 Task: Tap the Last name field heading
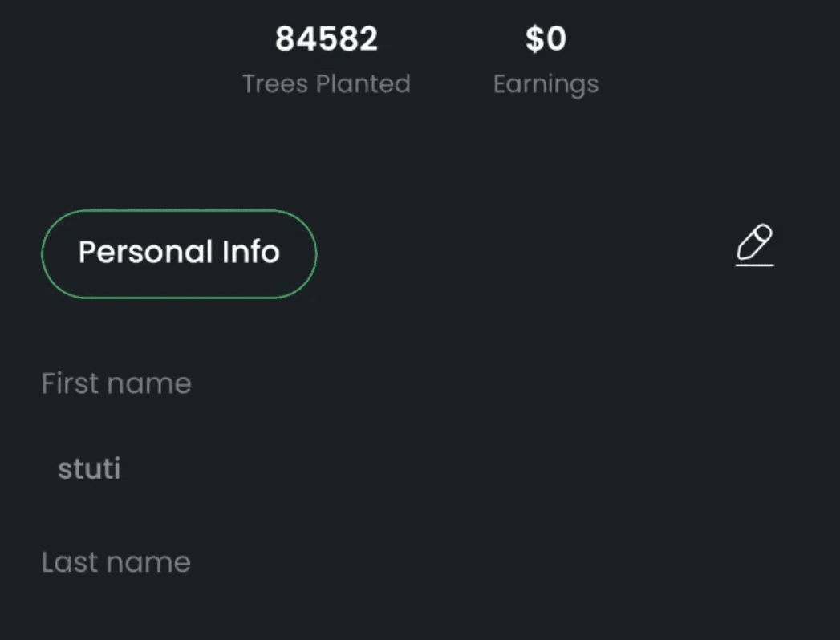pyautogui.click(x=116, y=562)
